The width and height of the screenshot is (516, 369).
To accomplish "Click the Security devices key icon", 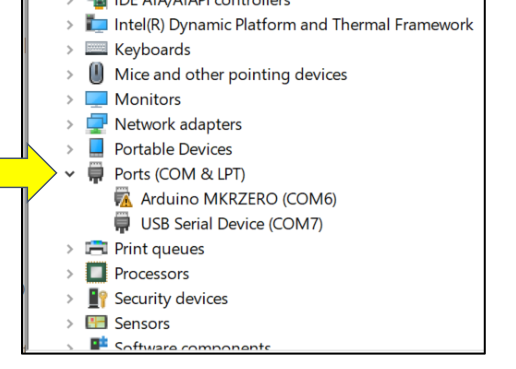I will 97,298.
